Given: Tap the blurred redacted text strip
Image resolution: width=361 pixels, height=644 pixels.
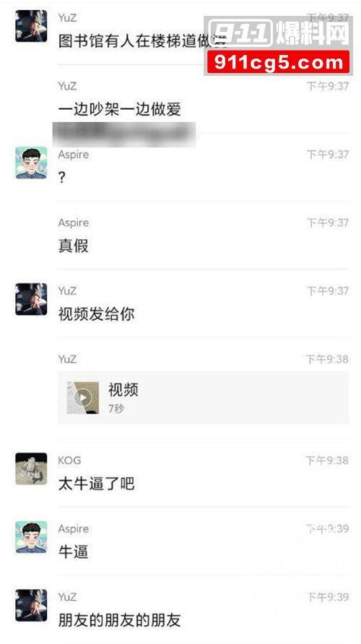Looking at the screenshot, I should 124,134.
